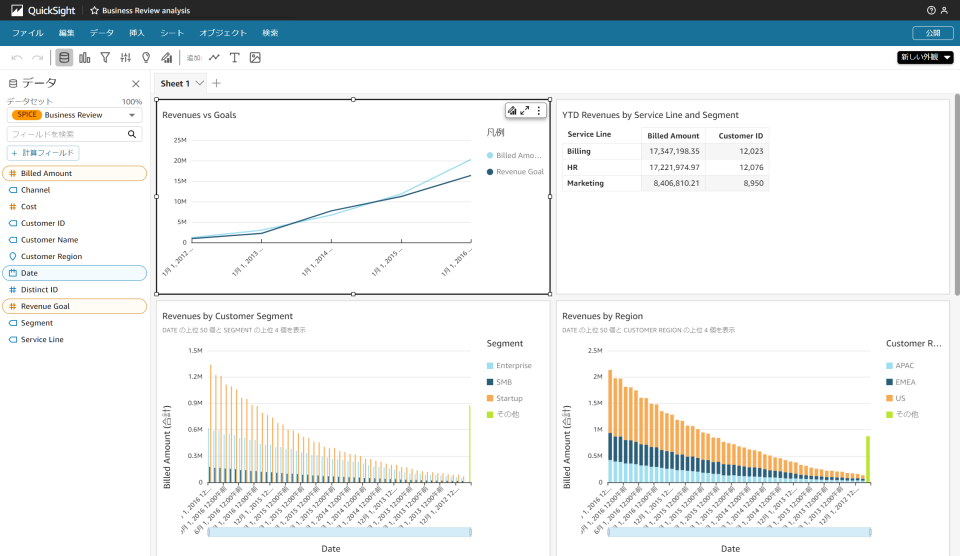Open the 新しい外観 dropdown
Image resolution: width=960 pixels, height=556 pixels.
(x=925, y=58)
